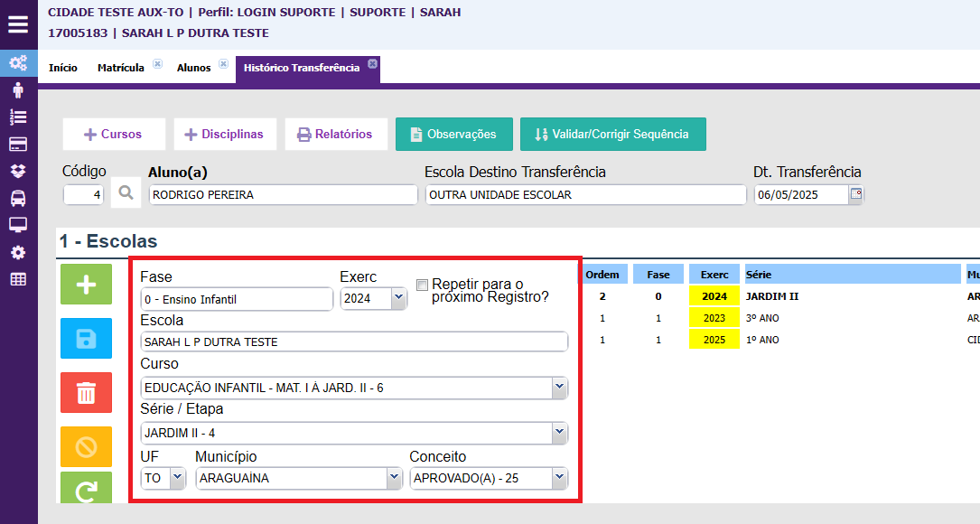Viewport: 980px width, 524px height.
Task: Click the green add record button
Action: [86, 285]
